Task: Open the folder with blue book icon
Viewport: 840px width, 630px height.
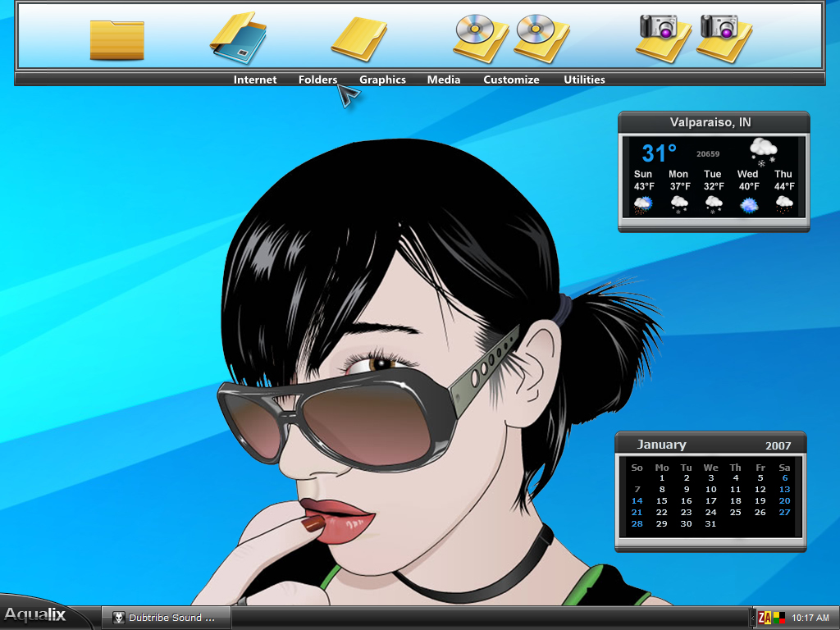Action: tap(238, 38)
